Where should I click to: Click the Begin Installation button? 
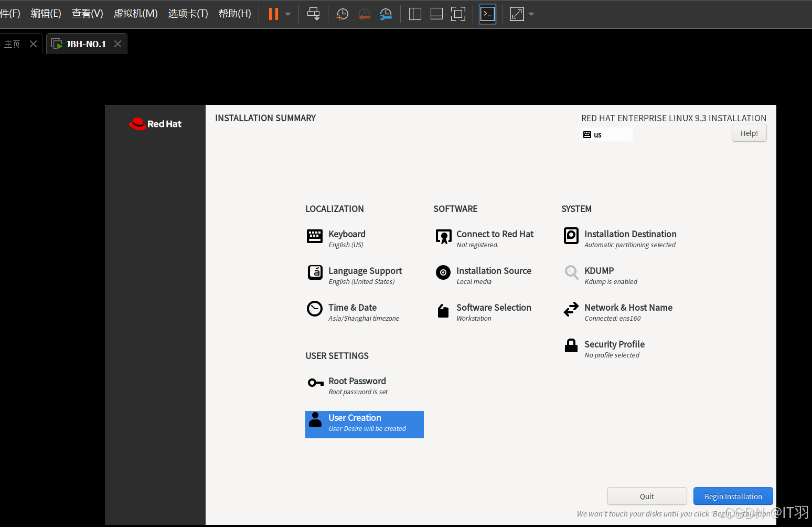pyautogui.click(x=733, y=496)
